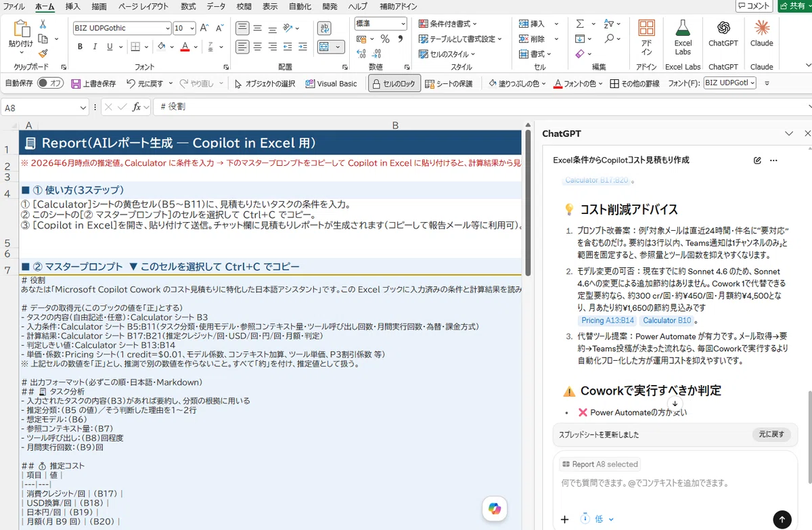Image resolution: width=812 pixels, height=530 pixels.
Task: Click the ChatGPT ribbon icon
Action: click(723, 34)
